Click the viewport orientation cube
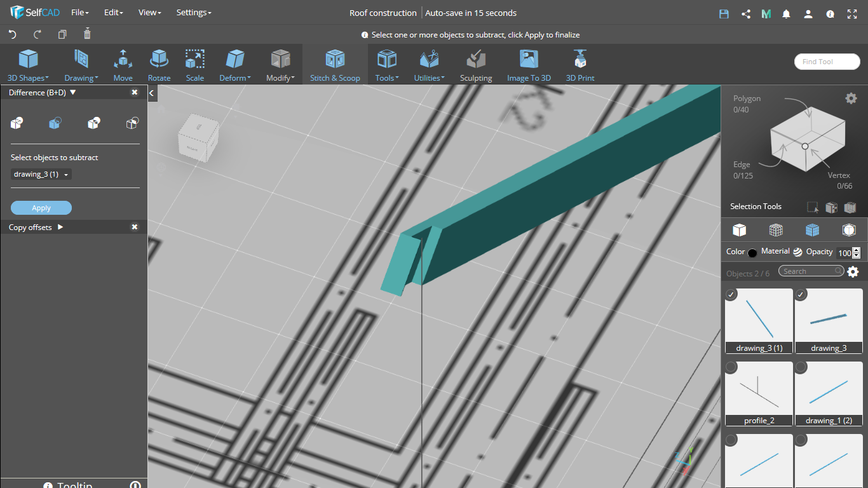Viewport: 868px width, 488px height. coord(199,137)
